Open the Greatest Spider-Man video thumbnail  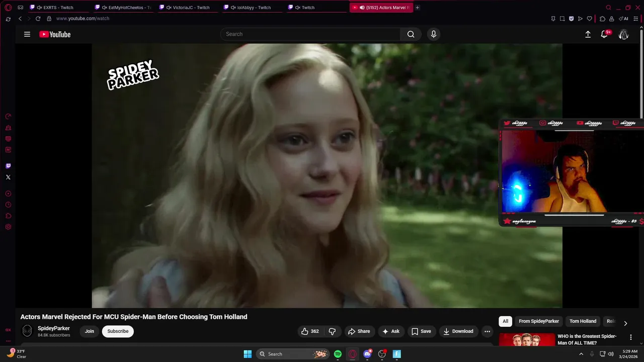pos(527,339)
